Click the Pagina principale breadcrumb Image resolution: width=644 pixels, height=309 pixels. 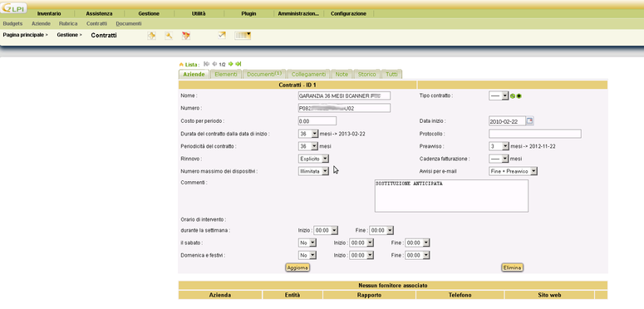tap(23, 35)
